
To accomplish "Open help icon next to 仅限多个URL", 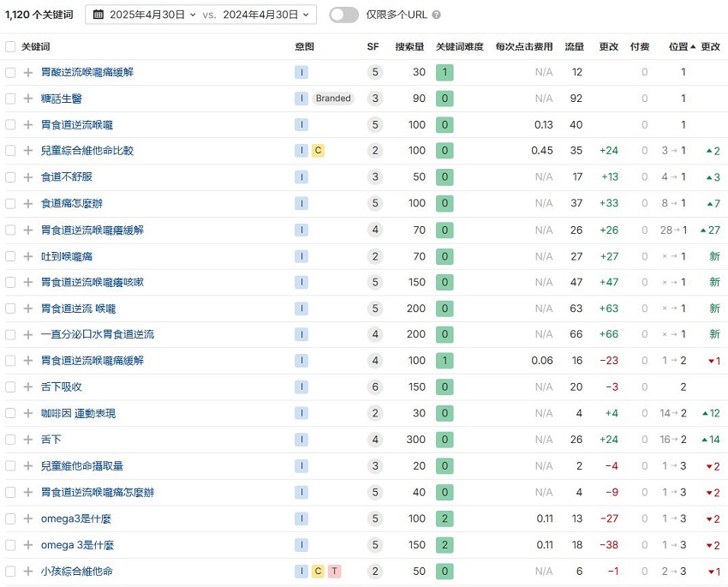I will pos(436,15).
